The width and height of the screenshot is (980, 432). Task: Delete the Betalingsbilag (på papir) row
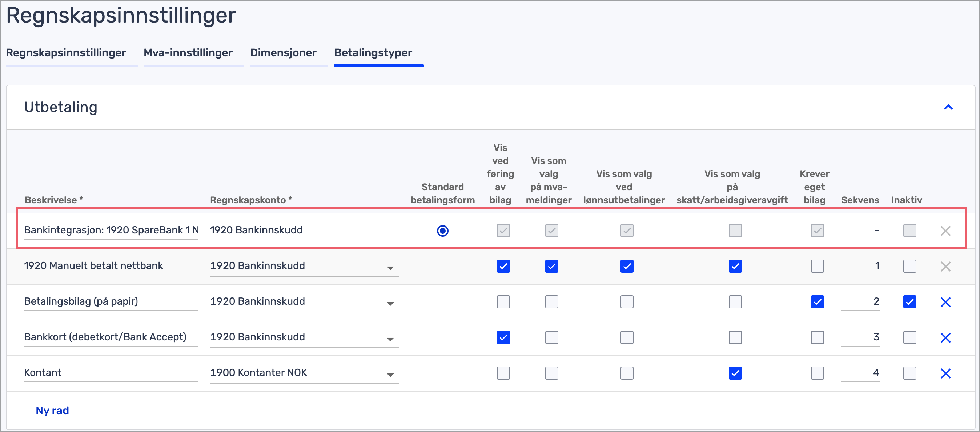pyautogui.click(x=945, y=302)
